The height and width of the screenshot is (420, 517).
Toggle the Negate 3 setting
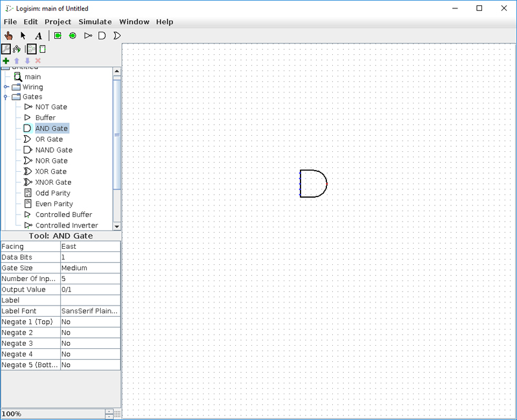(90, 343)
